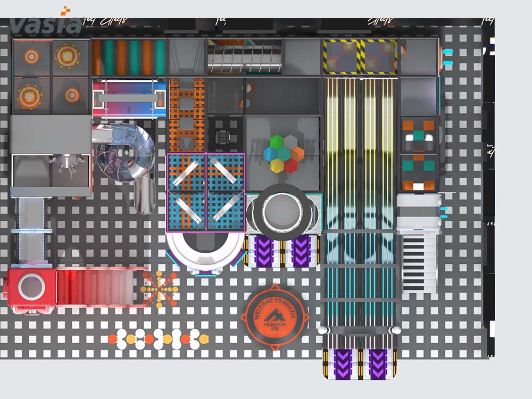Select the white semicircular ring below the blue grid
Viewport: 532px width, 399px height.
coord(205,253)
